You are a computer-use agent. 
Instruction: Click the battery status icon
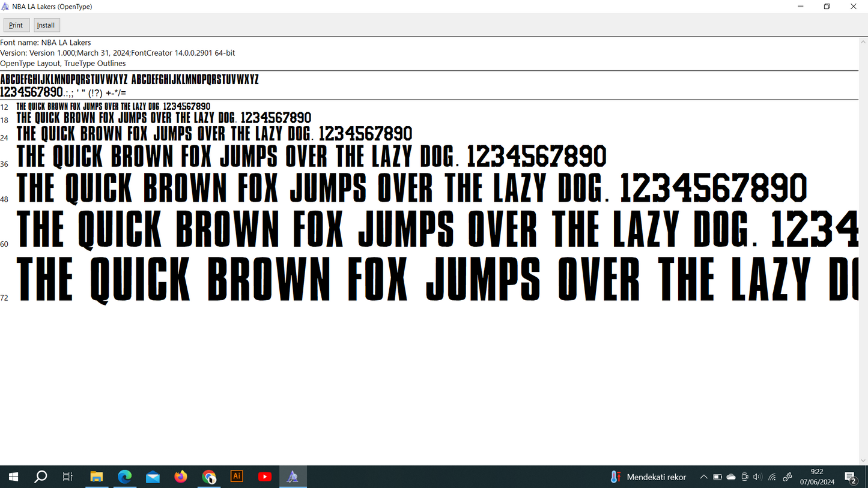717,477
